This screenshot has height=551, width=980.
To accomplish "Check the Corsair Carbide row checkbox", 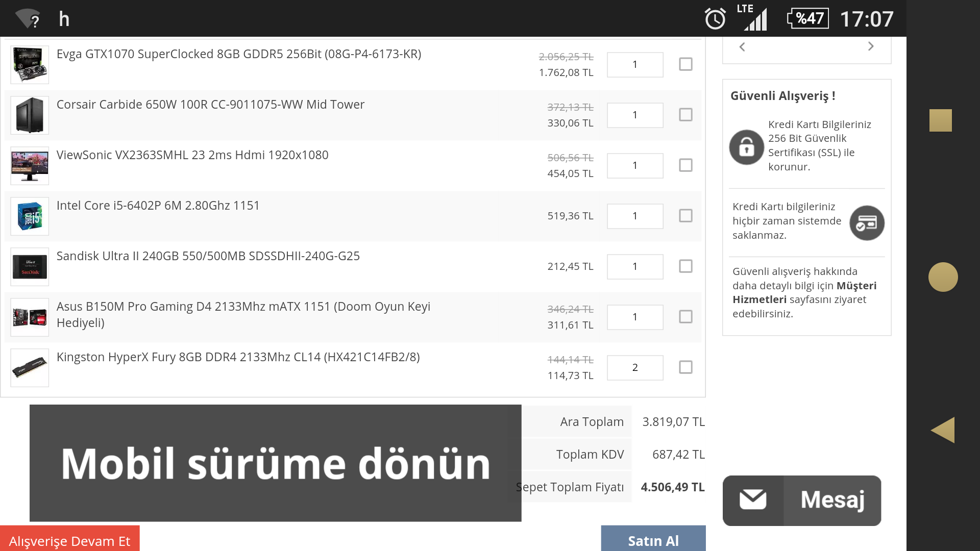I will click(x=685, y=115).
